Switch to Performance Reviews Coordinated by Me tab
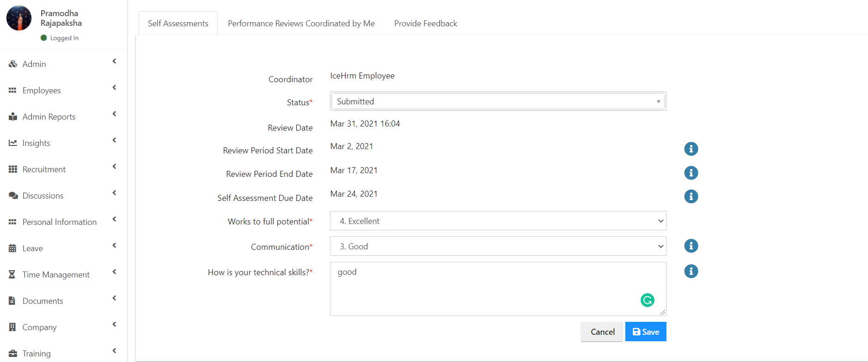This screenshot has height=362, width=868. tap(301, 24)
